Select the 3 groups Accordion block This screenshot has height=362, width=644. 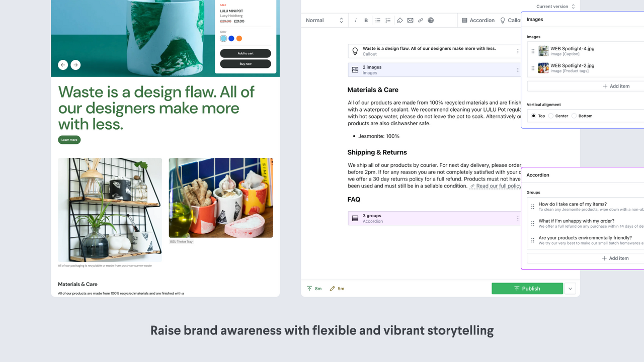click(435, 218)
